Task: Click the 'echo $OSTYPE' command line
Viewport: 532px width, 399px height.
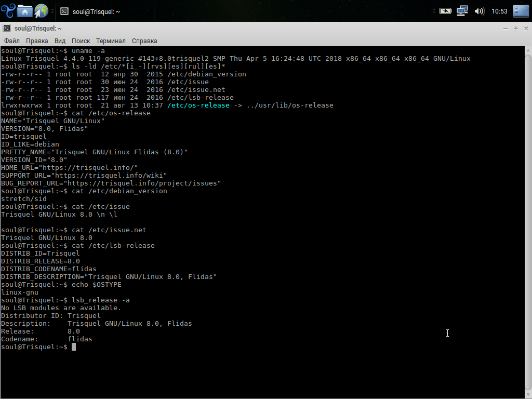Action: (61, 285)
